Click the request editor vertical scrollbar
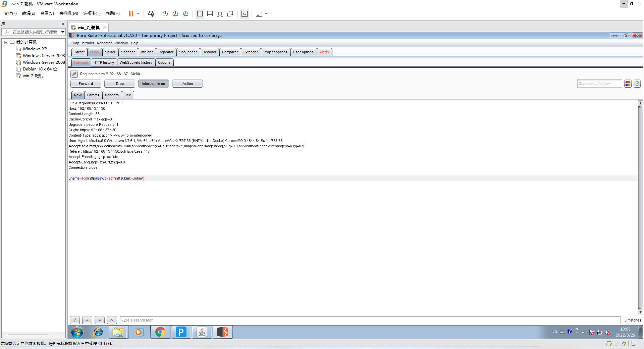The width and height of the screenshot is (644, 349). pyautogui.click(x=640, y=208)
